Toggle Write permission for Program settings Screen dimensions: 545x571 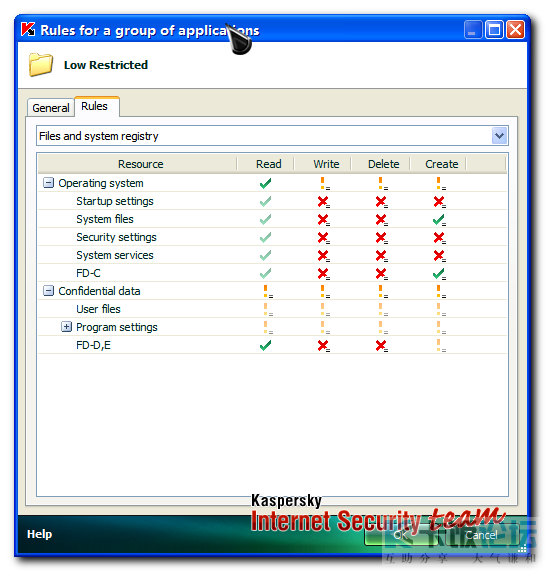325,327
